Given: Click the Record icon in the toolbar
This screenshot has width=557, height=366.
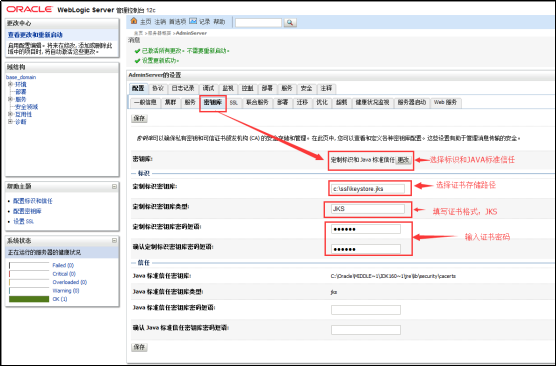Looking at the screenshot, I should tap(193, 21).
